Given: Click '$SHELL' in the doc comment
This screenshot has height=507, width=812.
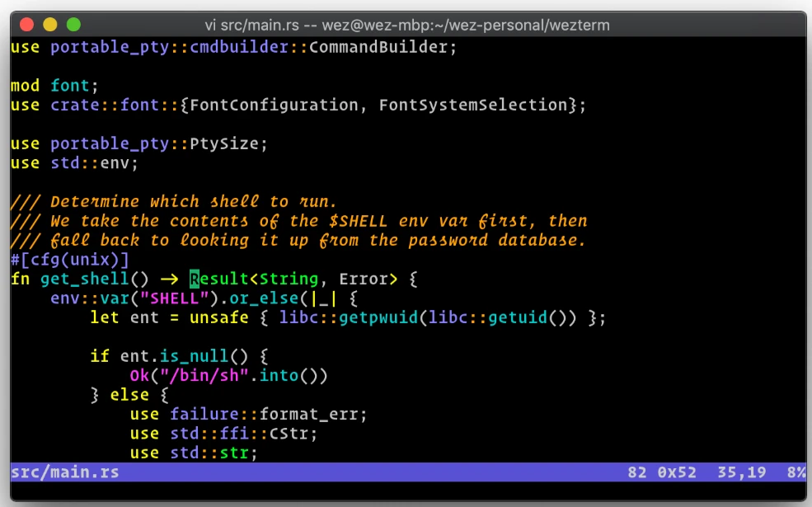Looking at the screenshot, I should tap(358, 221).
